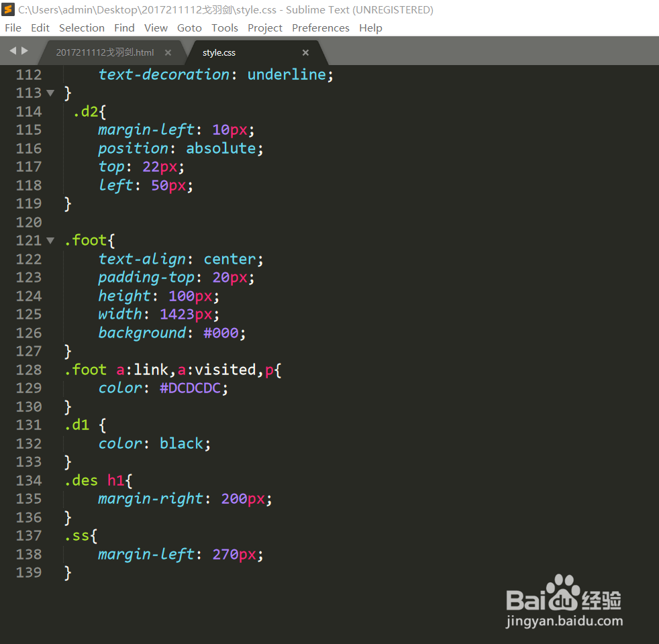The height and width of the screenshot is (644, 659).
Task: Open the View menu
Action: 156,28
